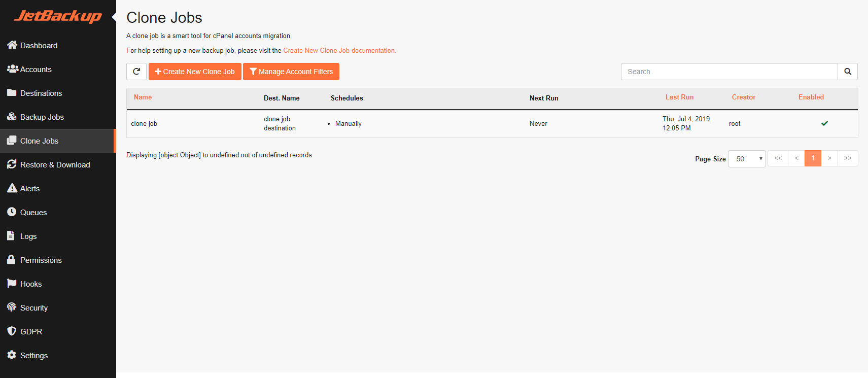Go to first page with << button
Image resolution: width=868 pixels, height=378 pixels.
click(x=778, y=158)
